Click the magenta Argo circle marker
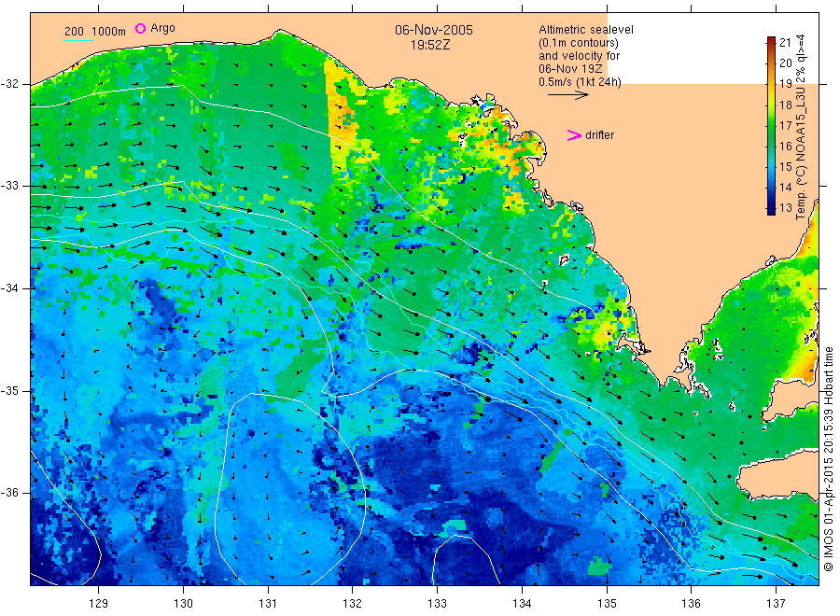This screenshot has width=840, height=616. 140,28
